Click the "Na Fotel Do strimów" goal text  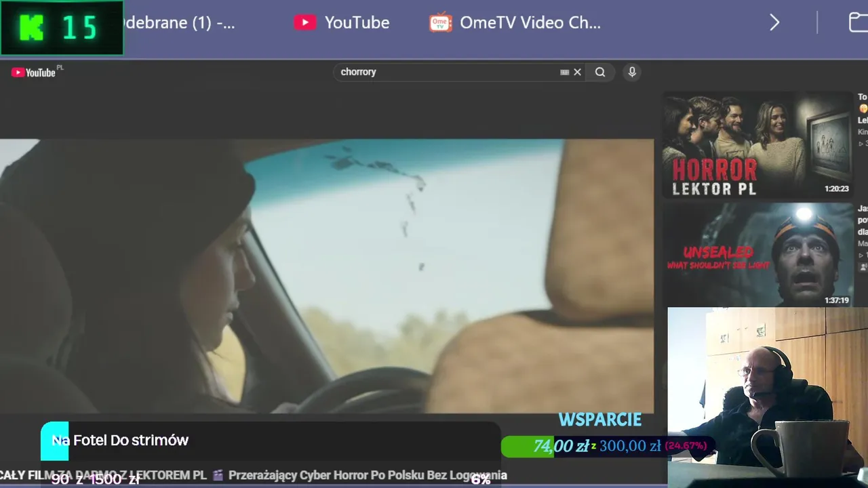tap(120, 441)
